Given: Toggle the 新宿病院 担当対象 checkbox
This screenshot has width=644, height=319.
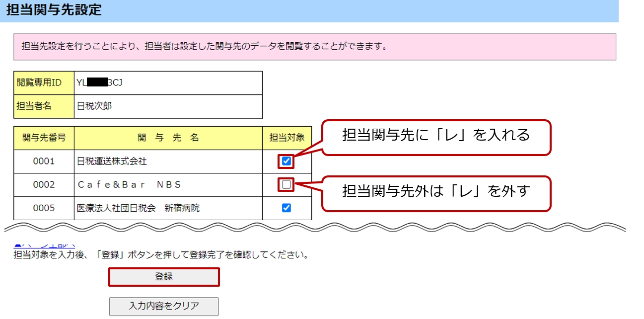Looking at the screenshot, I should tap(286, 208).
